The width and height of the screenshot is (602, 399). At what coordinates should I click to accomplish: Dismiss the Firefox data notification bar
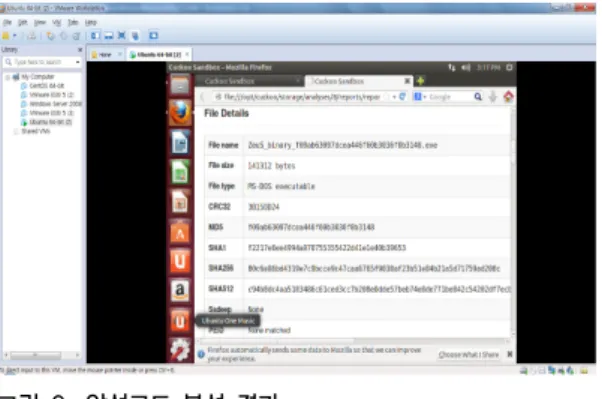(x=510, y=354)
